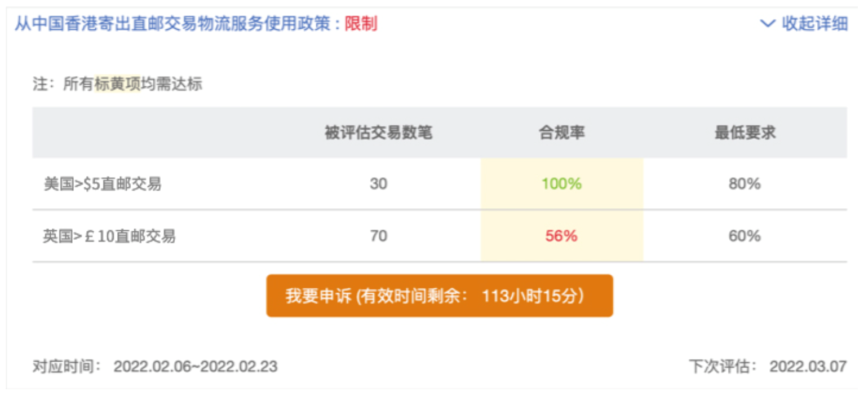Click the 下次评估 date 2022.03.07

click(x=808, y=366)
